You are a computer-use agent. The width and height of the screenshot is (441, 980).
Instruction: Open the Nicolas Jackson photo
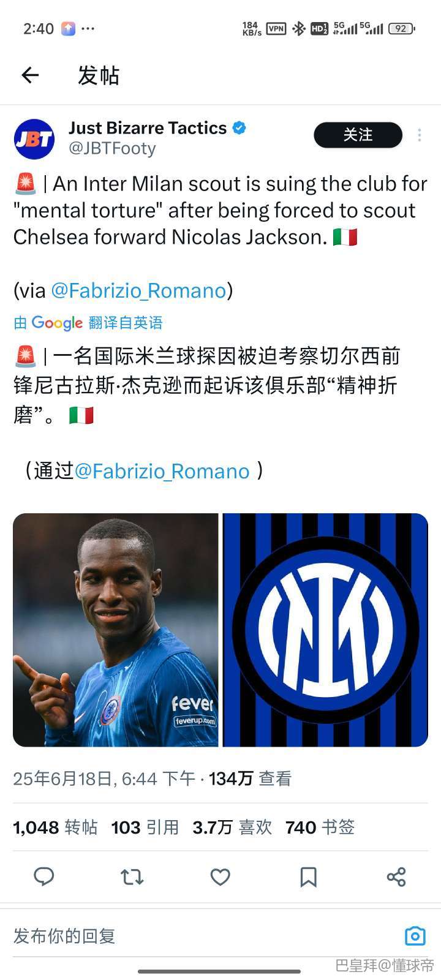tap(116, 630)
